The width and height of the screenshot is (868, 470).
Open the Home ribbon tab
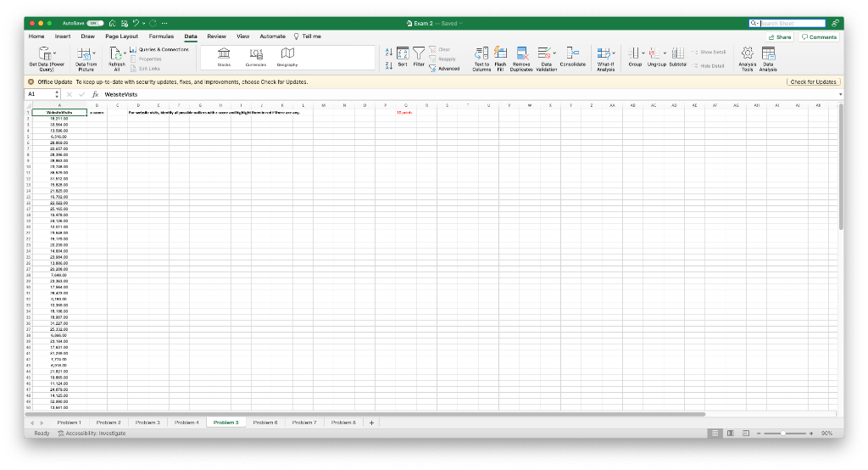[36, 36]
